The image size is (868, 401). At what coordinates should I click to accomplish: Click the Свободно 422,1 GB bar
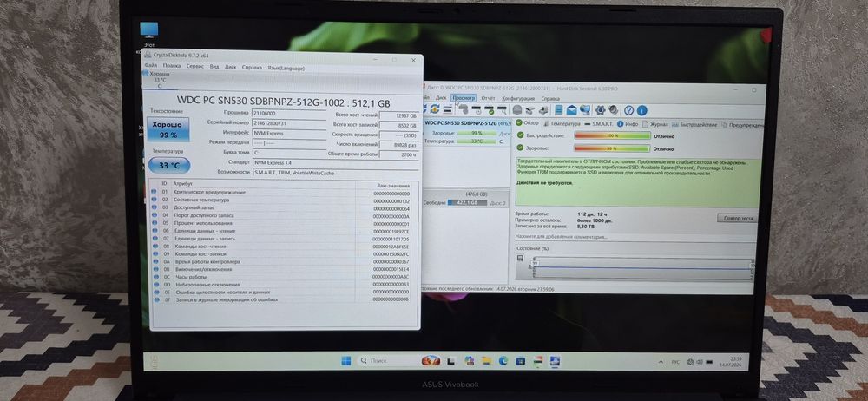coord(467,203)
